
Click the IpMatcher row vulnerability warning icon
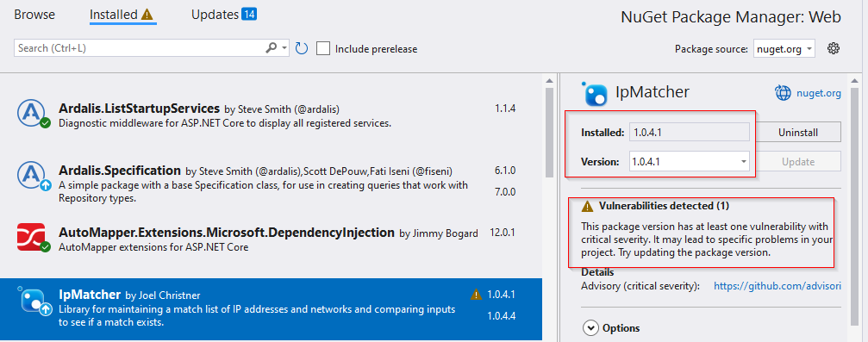click(x=476, y=294)
